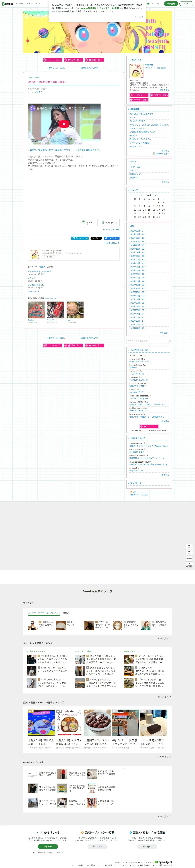Click the floating 記事一覧 shortcut
195x868 pixels.
[x=189, y=558]
